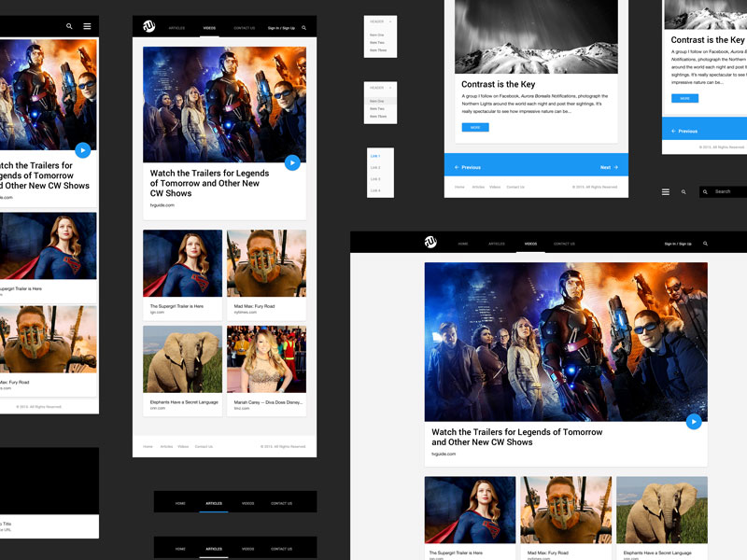Open the Home link in the tablet footer

point(148,446)
